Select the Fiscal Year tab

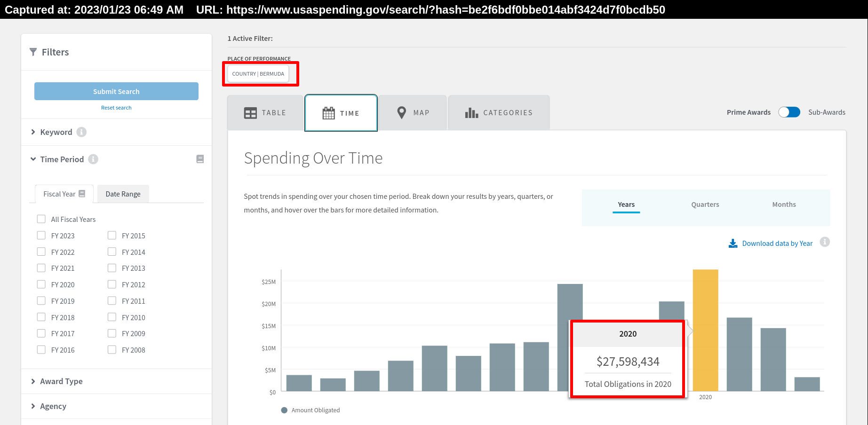click(x=64, y=194)
